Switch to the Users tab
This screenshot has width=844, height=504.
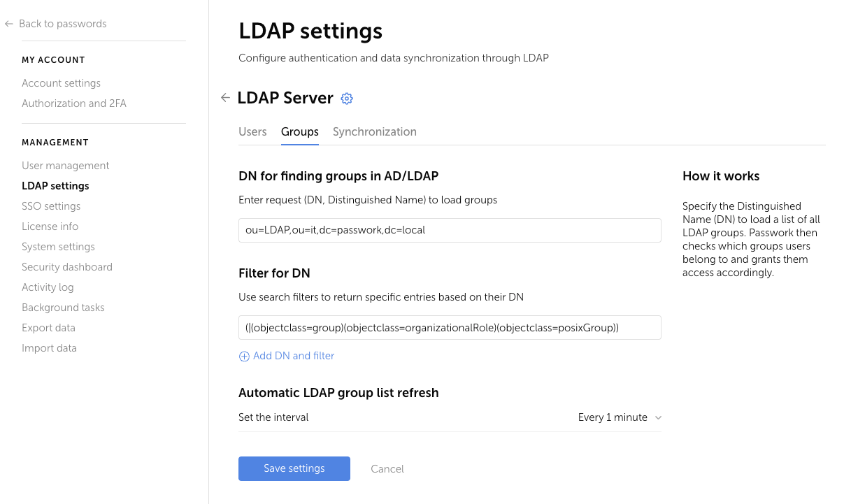coord(252,131)
